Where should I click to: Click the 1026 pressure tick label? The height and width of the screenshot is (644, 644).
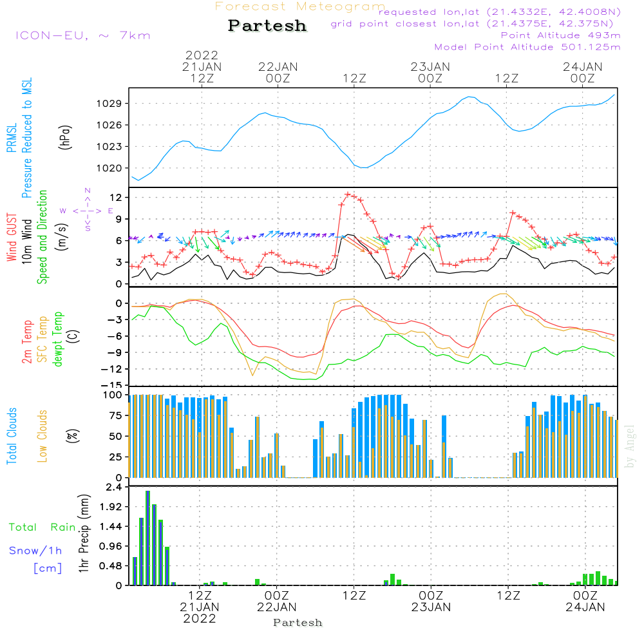coord(109,125)
